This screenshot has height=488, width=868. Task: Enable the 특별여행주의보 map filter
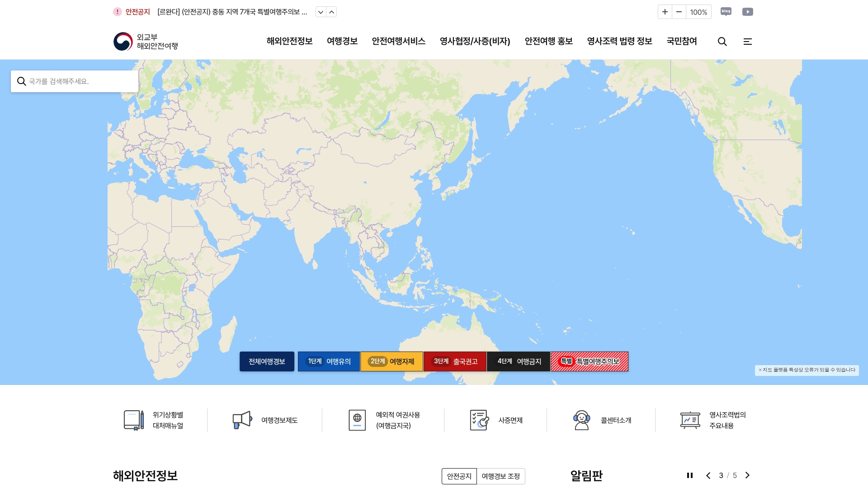589,361
